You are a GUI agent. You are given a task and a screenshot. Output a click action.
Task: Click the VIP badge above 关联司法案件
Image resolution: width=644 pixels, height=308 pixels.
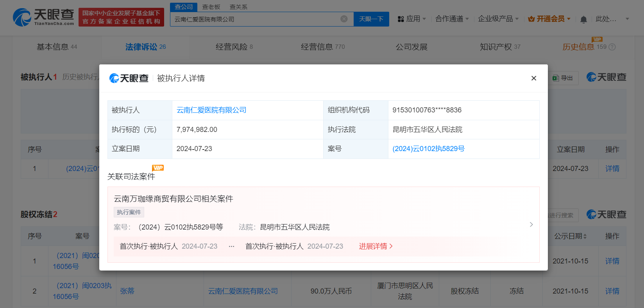click(158, 168)
